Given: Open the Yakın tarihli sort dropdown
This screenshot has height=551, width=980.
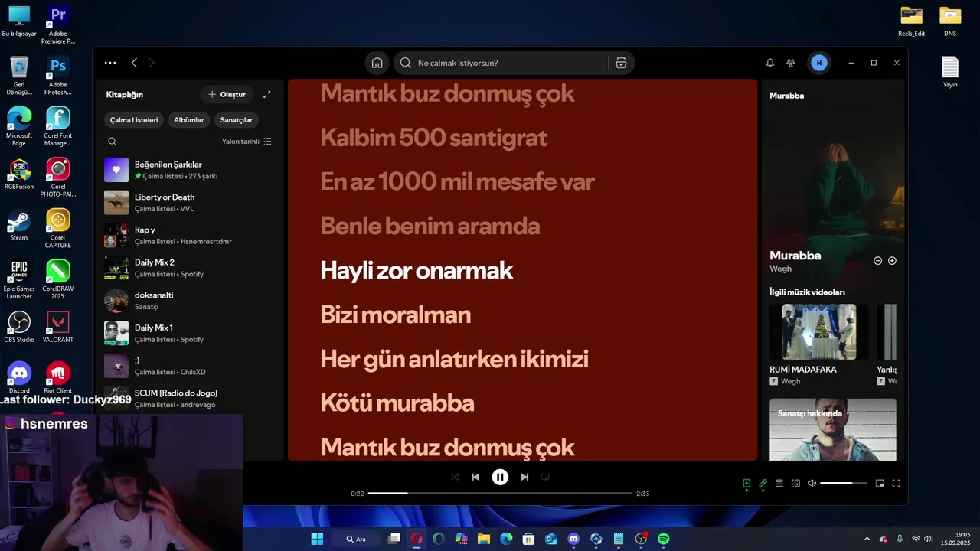Looking at the screenshot, I should tap(247, 142).
